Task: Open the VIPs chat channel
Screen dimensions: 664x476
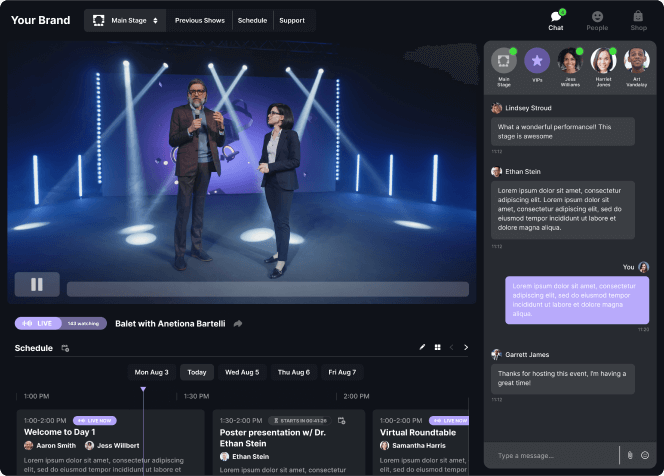Action: coord(537,62)
